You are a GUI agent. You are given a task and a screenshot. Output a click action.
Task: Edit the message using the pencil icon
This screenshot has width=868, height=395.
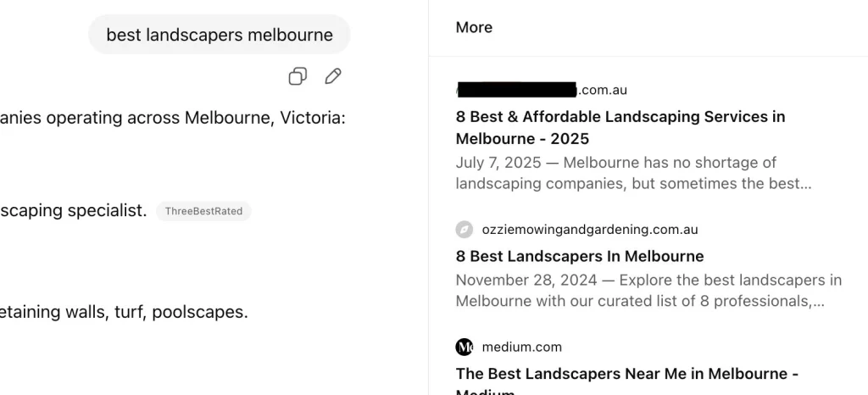click(333, 77)
